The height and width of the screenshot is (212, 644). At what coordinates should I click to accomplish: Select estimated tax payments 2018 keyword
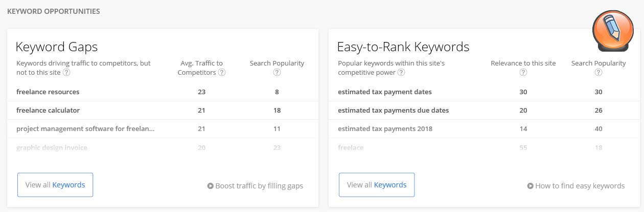click(385, 129)
